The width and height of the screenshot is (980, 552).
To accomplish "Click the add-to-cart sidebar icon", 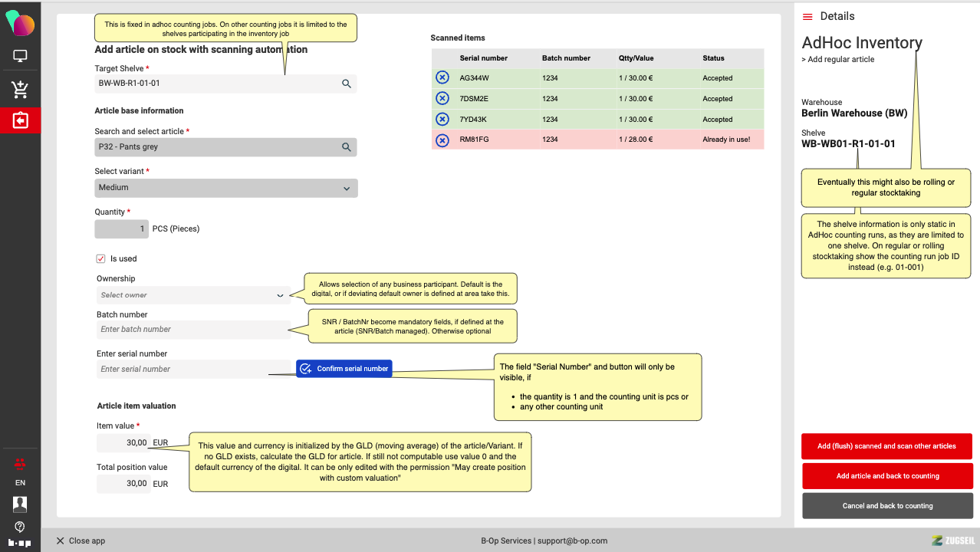I will coord(20,89).
